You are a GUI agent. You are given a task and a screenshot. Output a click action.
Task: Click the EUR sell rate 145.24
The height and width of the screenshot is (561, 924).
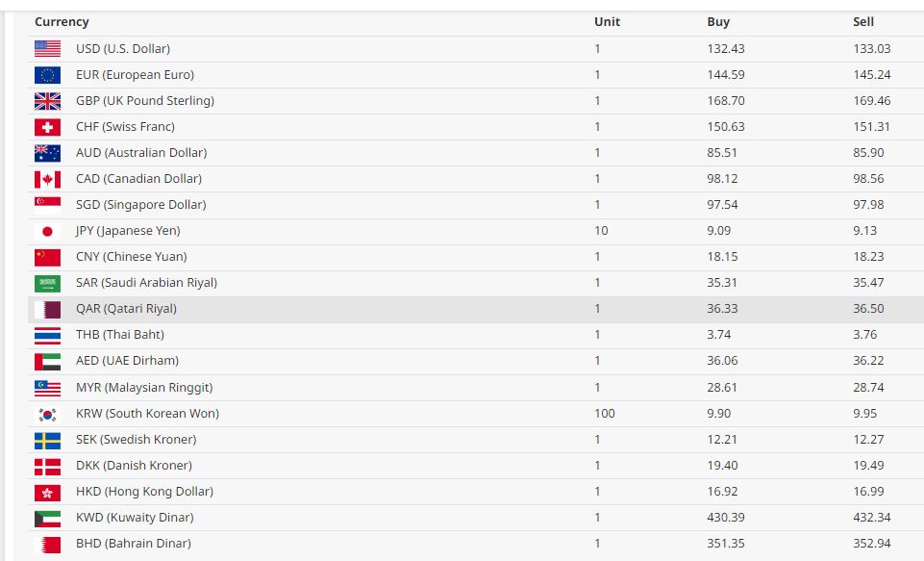(x=872, y=75)
